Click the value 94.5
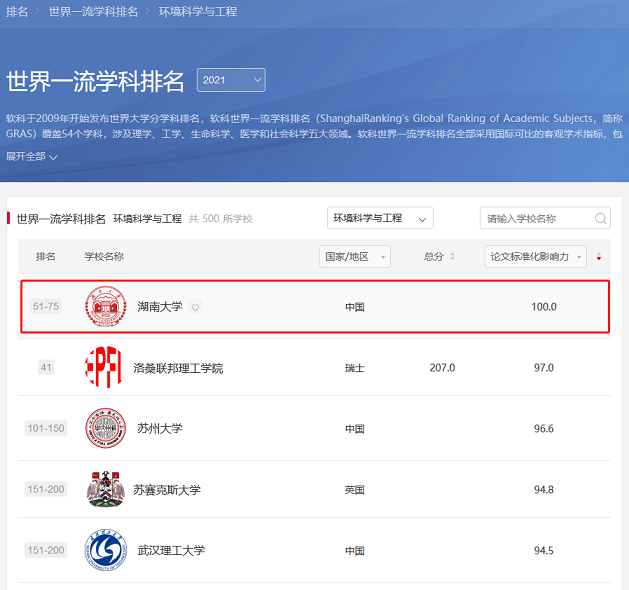This screenshot has width=629, height=590. click(544, 550)
